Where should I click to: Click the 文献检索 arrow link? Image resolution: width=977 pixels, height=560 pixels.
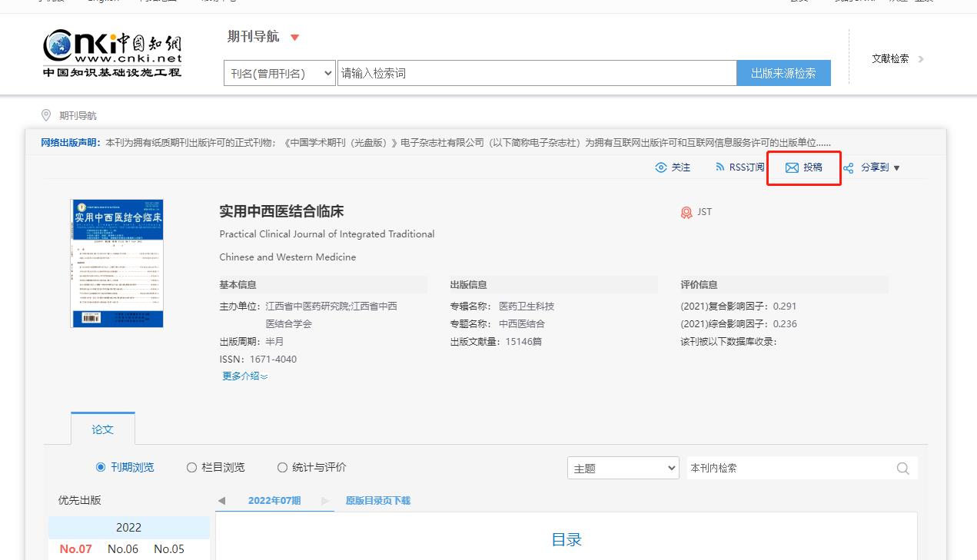[x=898, y=58]
